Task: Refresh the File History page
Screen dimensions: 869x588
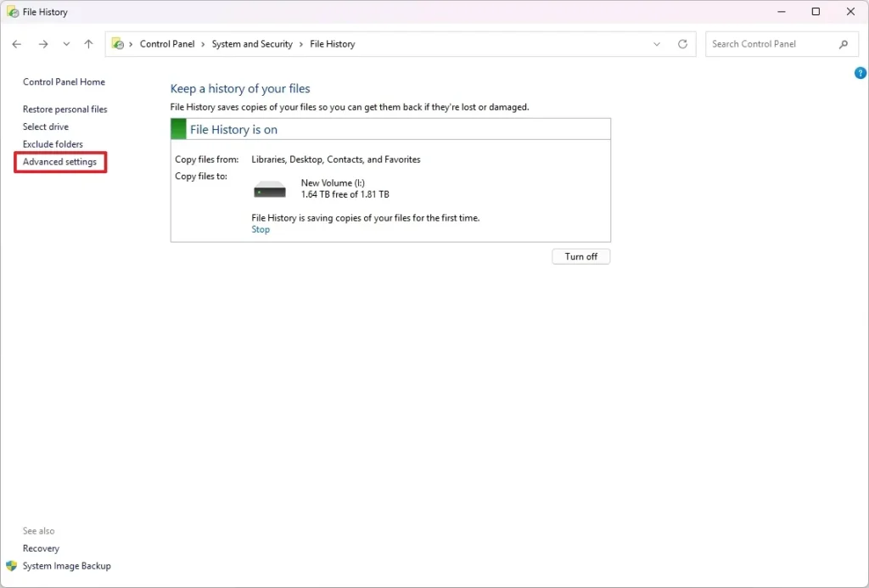Action: point(682,44)
